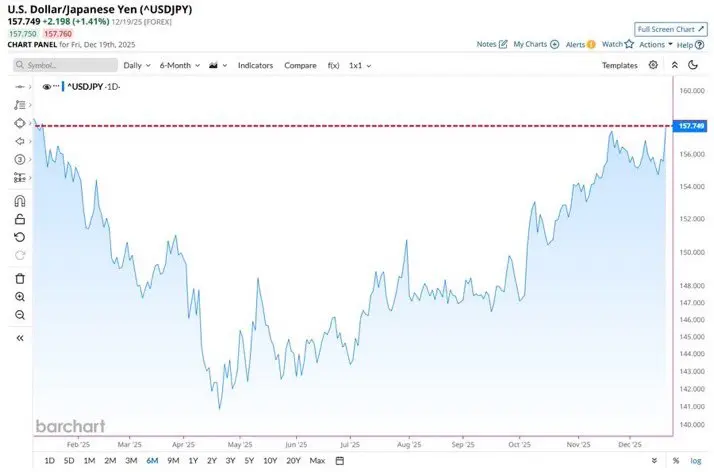Click the Watch star icon

(x=629, y=44)
